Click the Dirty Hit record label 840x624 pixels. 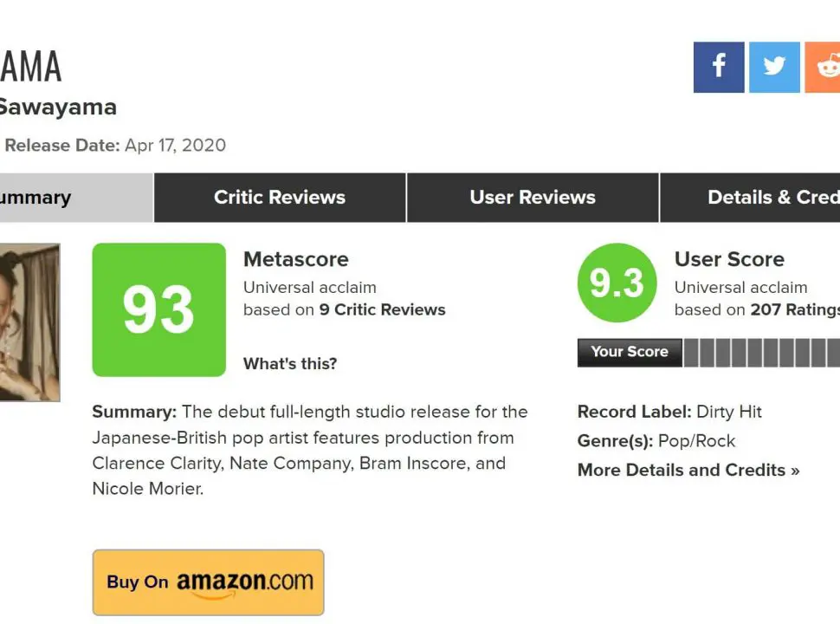point(729,412)
